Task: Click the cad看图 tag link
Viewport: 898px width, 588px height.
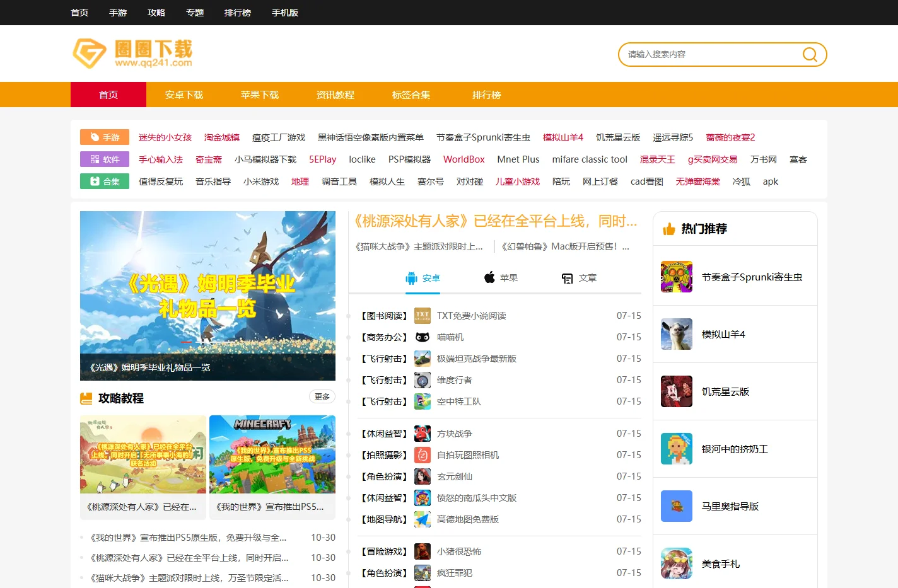Action: [647, 182]
